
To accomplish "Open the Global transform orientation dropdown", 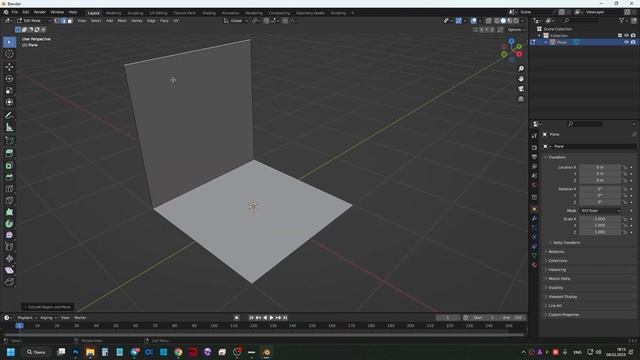I will coord(236,20).
